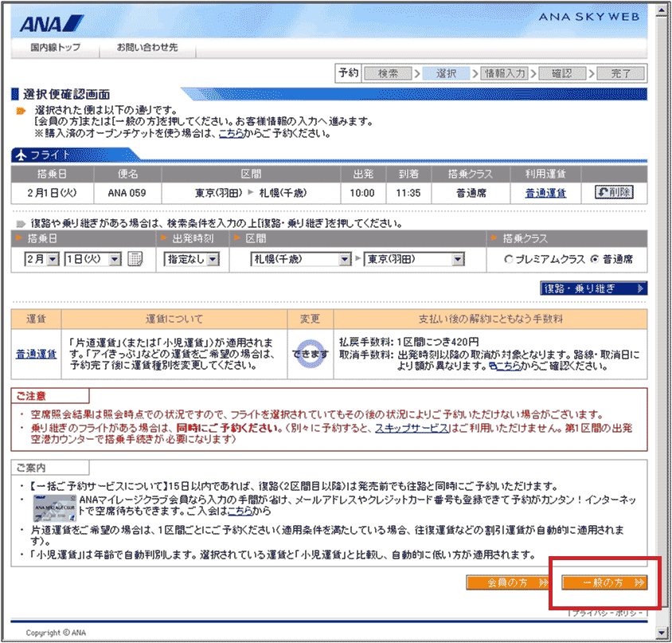Expand the day dropdown showing 1日(火)

click(92, 259)
